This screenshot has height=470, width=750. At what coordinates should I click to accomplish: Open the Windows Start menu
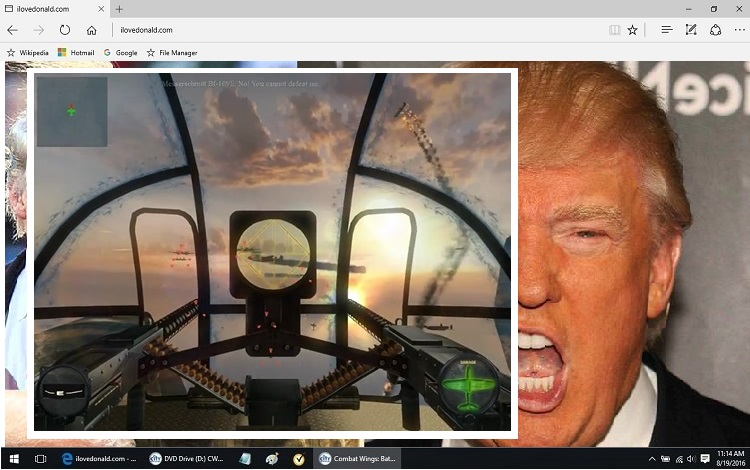pos(14,459)
